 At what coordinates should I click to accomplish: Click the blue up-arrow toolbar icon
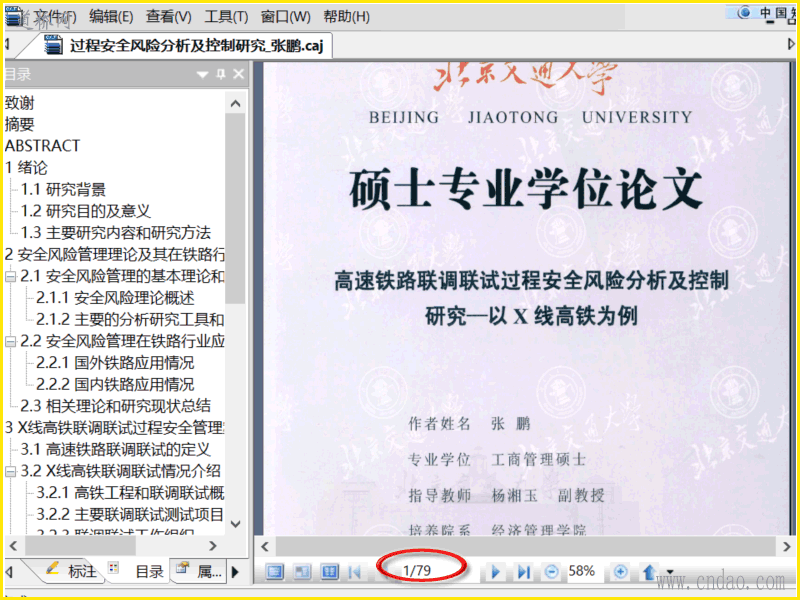pyautogui.click(x=649, y=571)
